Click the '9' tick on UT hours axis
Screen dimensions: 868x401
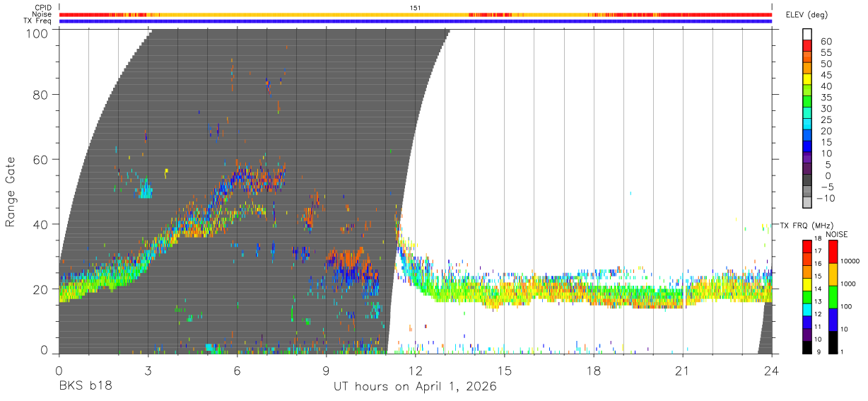pyautogui.click(x=327, y=370)
